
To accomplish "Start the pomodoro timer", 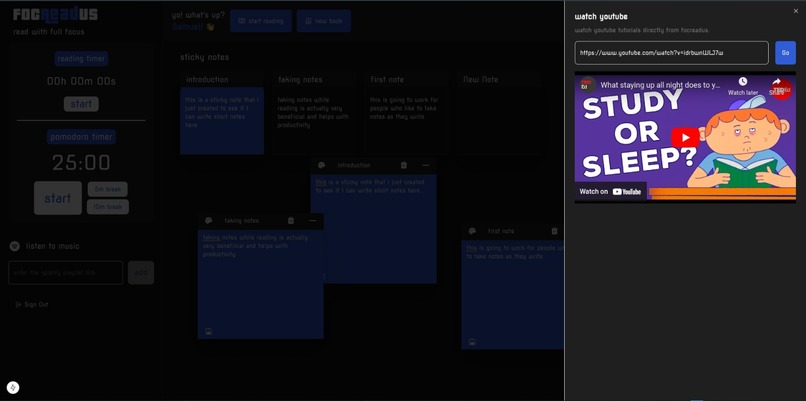I will coord(58,198).
